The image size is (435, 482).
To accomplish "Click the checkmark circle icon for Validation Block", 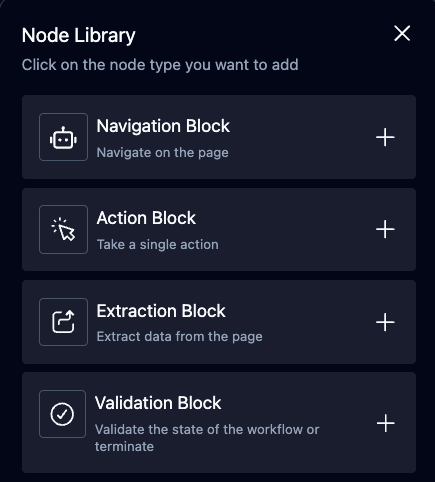I will point(62,414).
